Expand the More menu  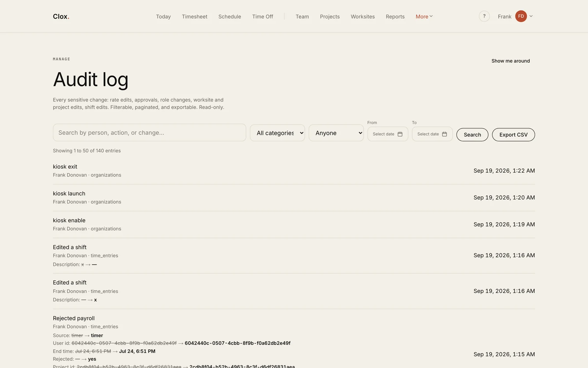[424, 17]
